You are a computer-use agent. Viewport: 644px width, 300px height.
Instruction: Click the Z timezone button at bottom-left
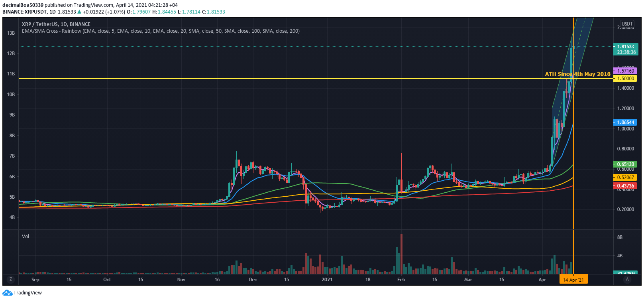coord(11,279)
